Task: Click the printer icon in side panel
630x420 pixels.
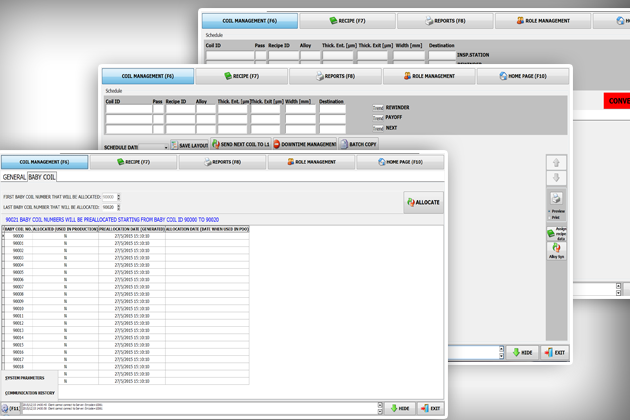Action: [x=557, y=198]
